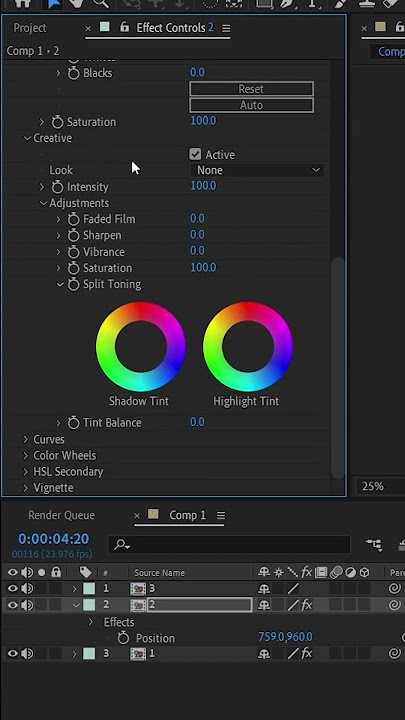Click the timeline search magnifier icon

pyautogui.click(x=122, y=545)
